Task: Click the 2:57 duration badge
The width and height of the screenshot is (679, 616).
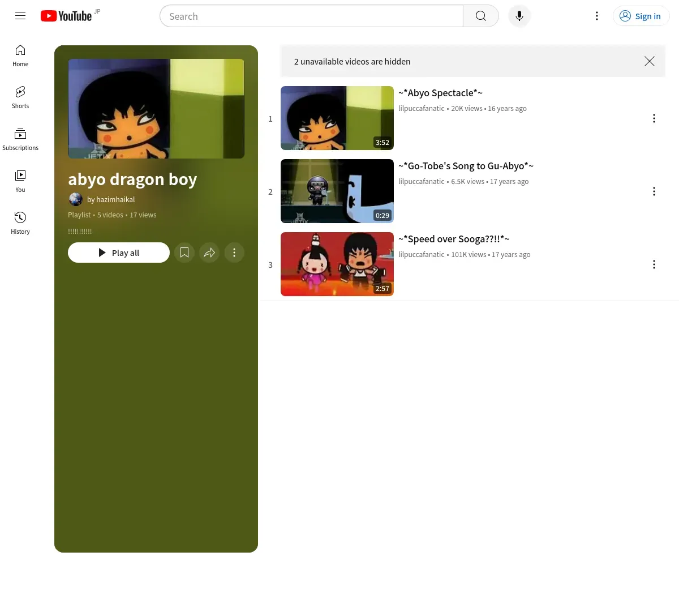Action: click(383, 288)
